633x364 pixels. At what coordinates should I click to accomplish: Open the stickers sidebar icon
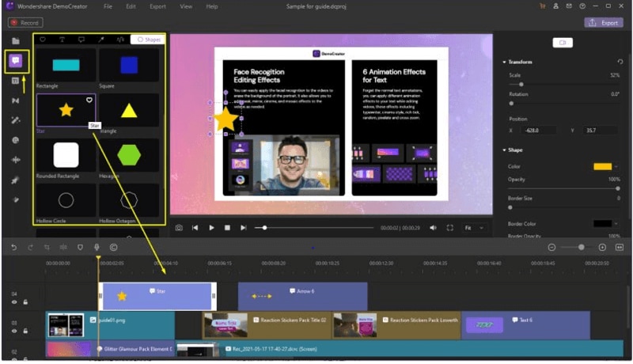16,140
